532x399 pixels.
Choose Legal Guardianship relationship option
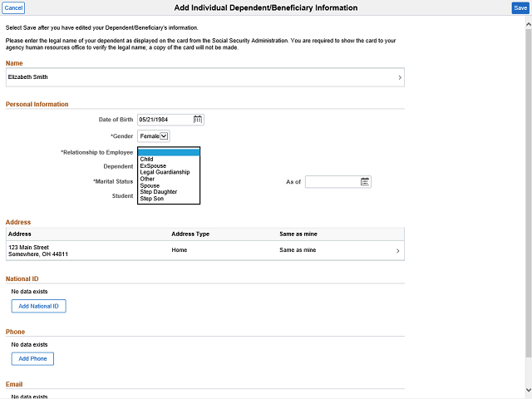coord(165,173)
